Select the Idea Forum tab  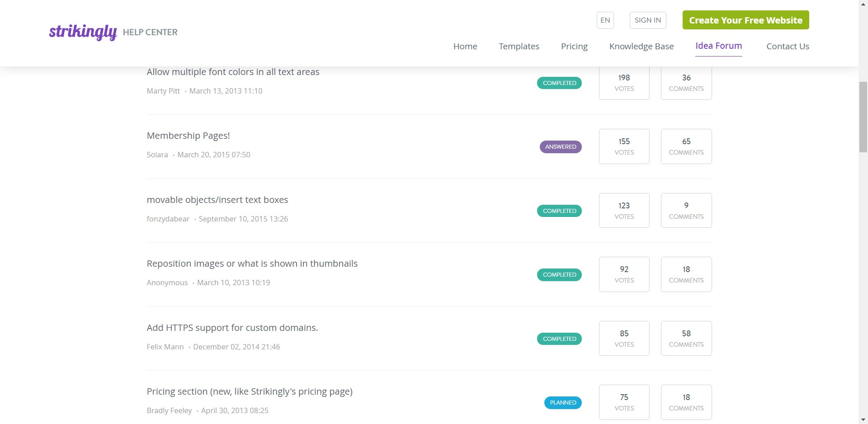coord(718,46)
